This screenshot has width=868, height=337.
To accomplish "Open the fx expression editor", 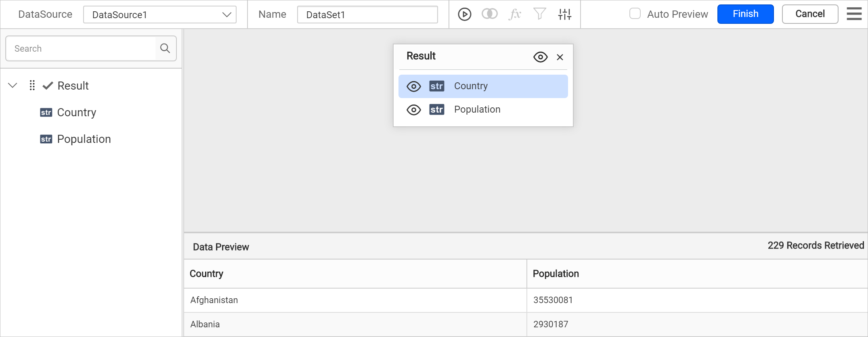I will 514,15.
